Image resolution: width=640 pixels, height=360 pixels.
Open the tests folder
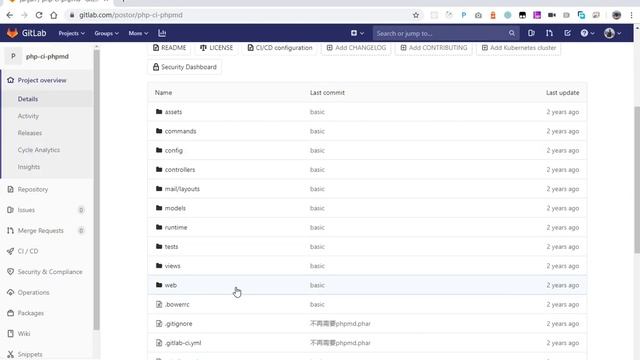[x=171, y=247]
